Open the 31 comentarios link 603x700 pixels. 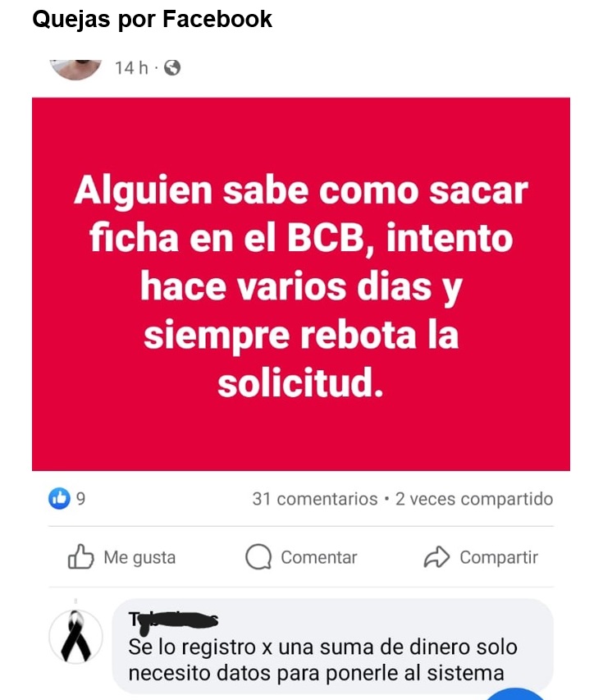[315, 499]
